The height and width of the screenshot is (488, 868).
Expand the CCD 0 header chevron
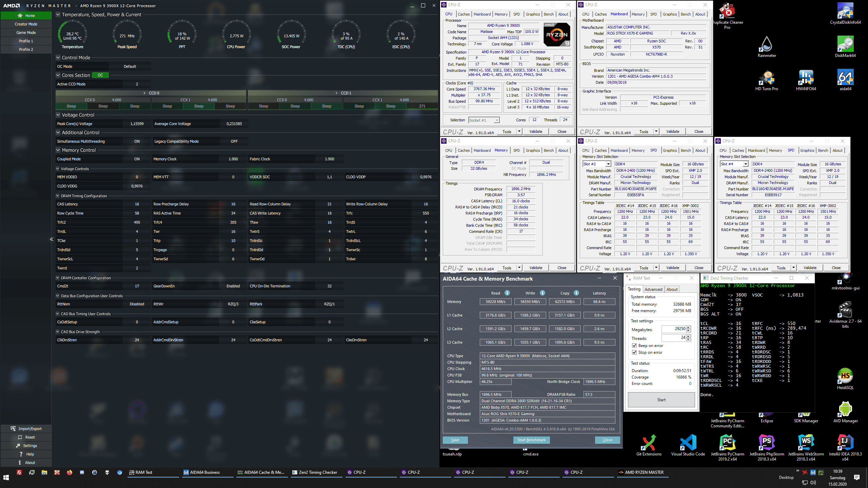tap(144, 93)
